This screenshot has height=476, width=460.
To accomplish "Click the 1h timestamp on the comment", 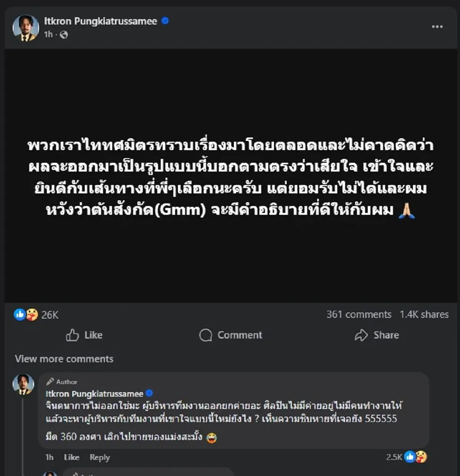I will tap(49, 457).
